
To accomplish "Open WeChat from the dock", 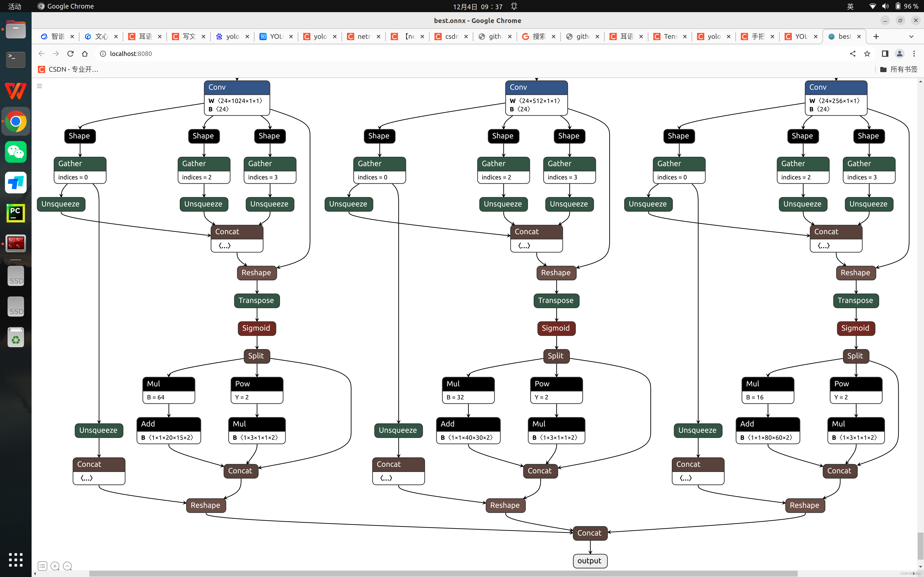I will point(15,152).
